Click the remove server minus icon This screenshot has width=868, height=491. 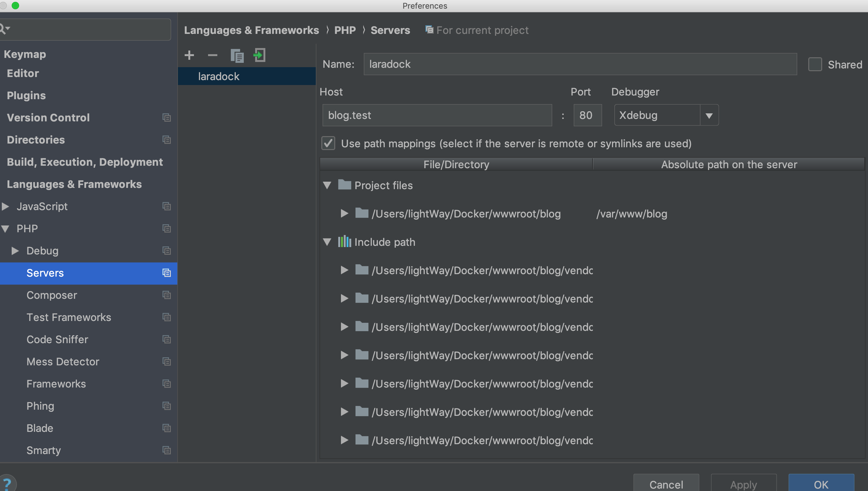pyautogui.click(x=212, y=55)
